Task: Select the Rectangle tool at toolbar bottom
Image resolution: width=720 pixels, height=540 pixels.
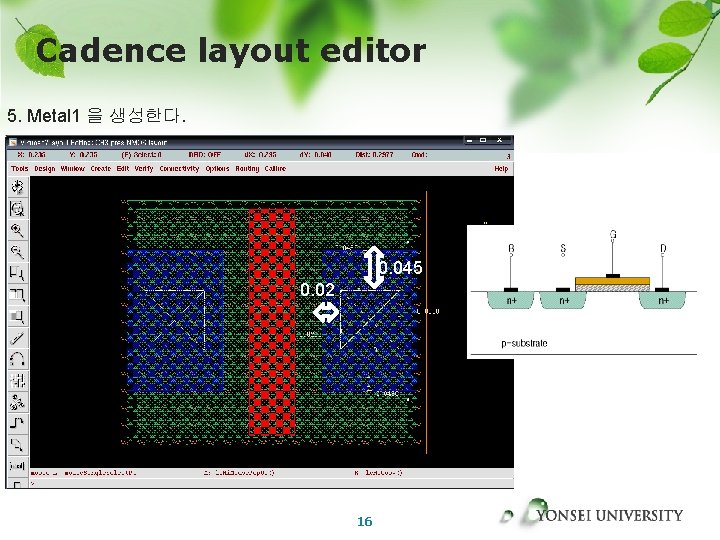Action: pyautogui.click(x=17, y=484)
